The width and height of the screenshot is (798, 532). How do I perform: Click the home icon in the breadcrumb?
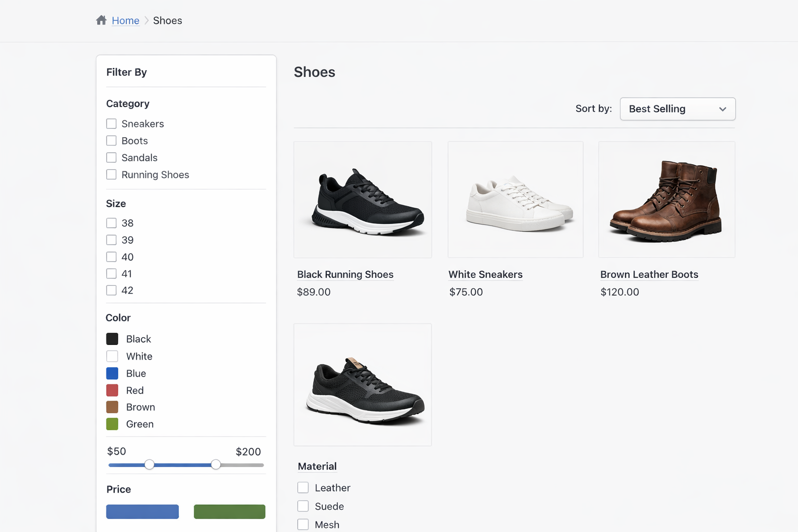point(101,20)
